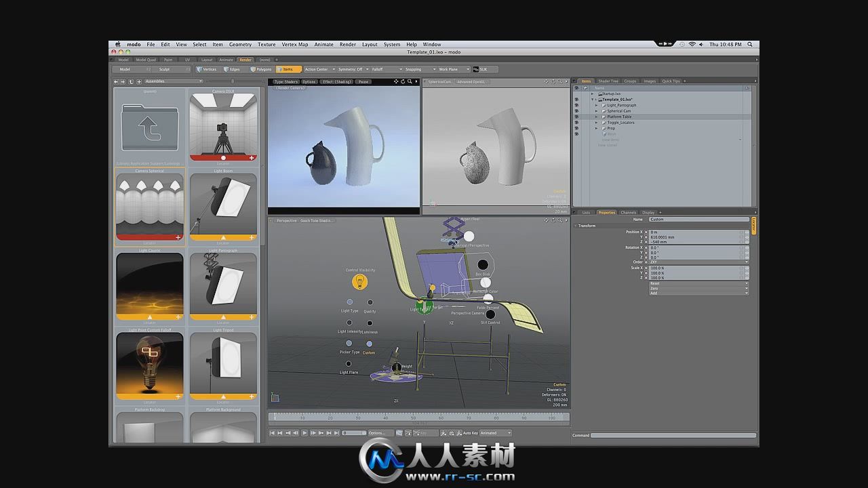
Task: Open Animated Auto Key dropdown
Action: point(495,432)
